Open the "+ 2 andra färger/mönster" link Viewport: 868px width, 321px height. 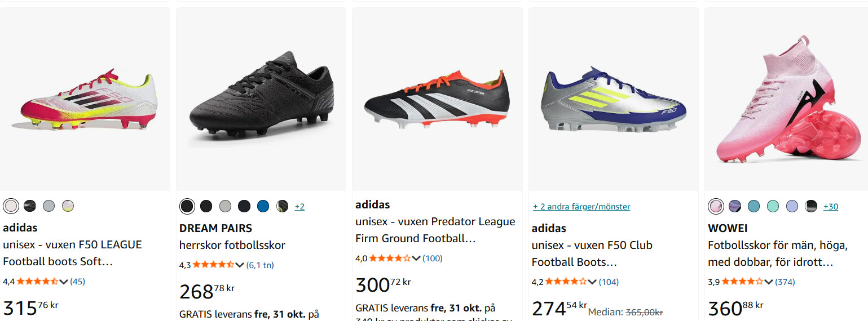point(581,207)
